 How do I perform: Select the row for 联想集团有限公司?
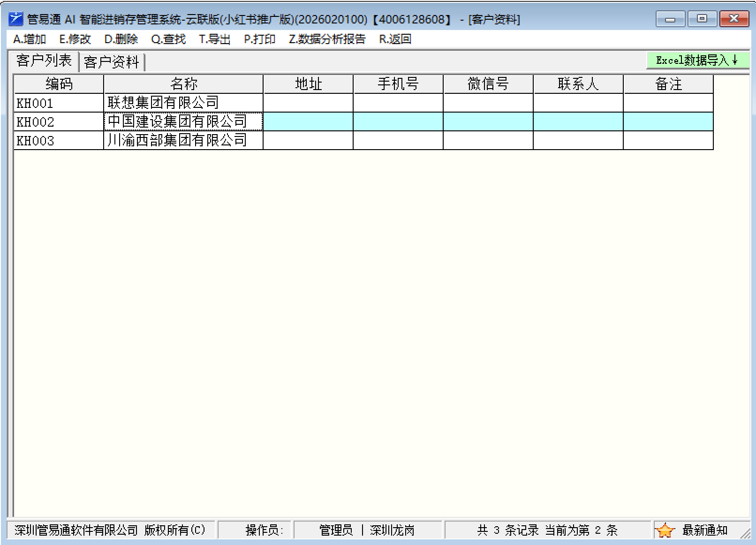[163, 103]
